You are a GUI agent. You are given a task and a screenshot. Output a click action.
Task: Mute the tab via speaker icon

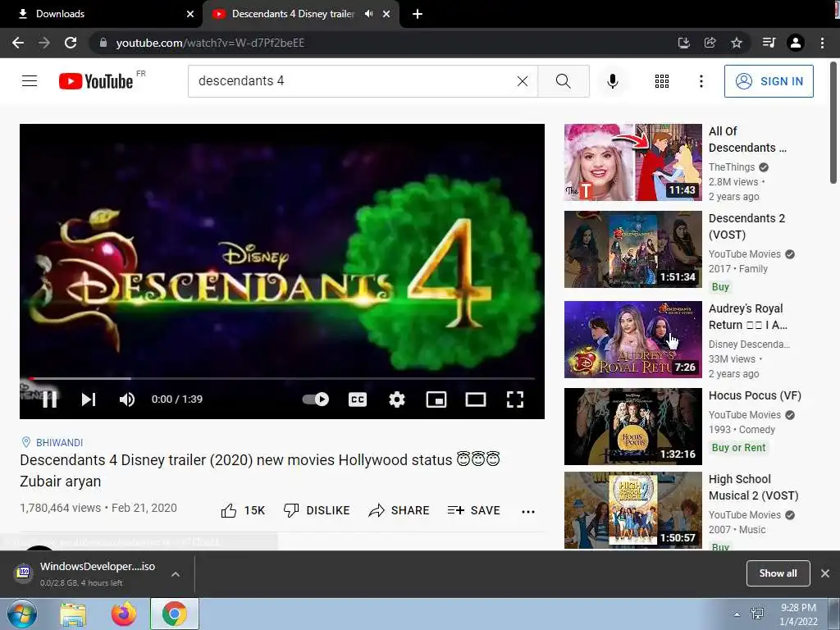368,14
